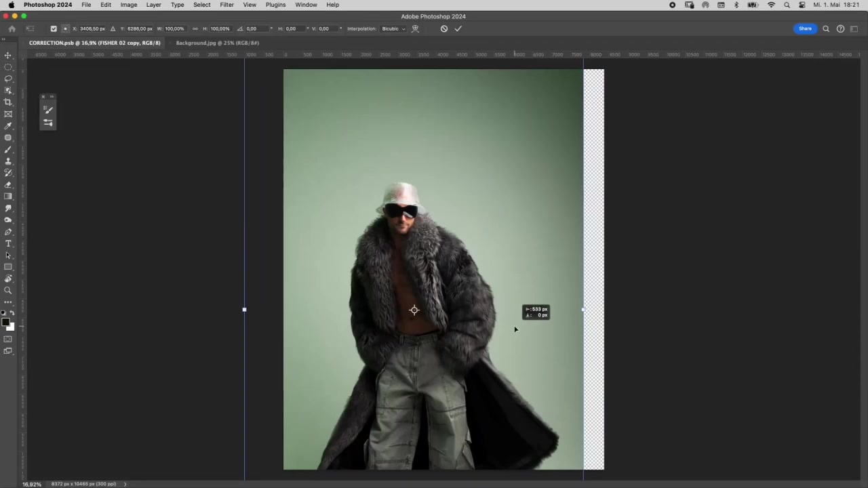868x488 pixels.
Task: Expand the small floating brush panel
Action: coord(51,97)
